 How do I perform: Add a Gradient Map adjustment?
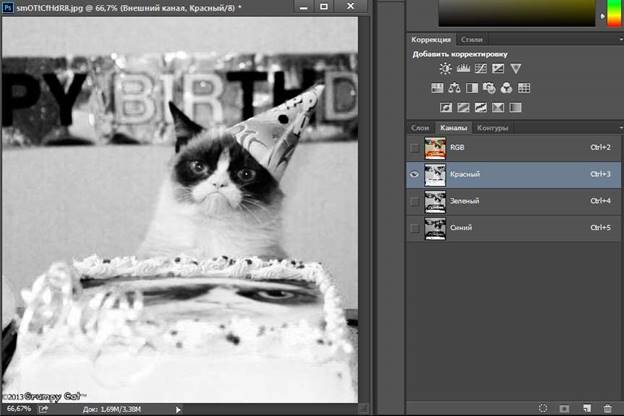pyautogui.click(x=515, y=107)
